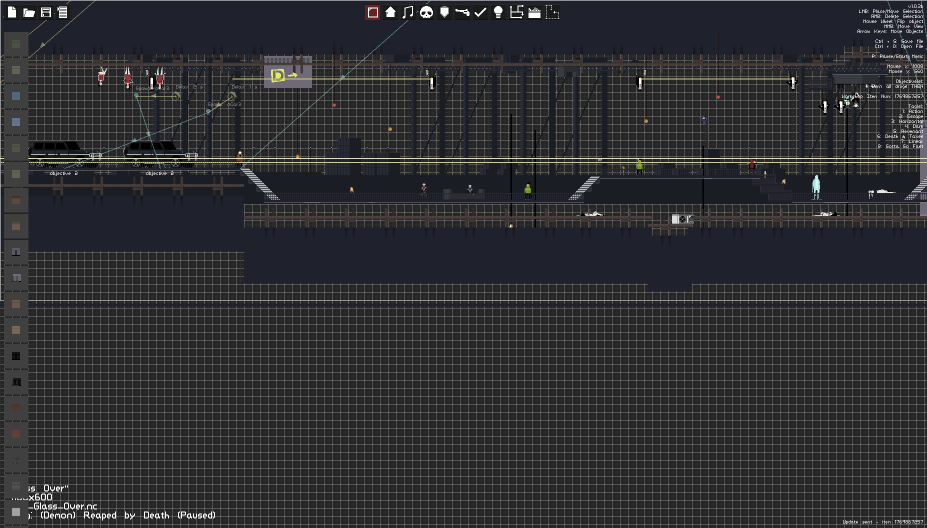The height and width of the screenshot is (528, 927).
Task: Select the dashed region selection tool
Action: 552,12
